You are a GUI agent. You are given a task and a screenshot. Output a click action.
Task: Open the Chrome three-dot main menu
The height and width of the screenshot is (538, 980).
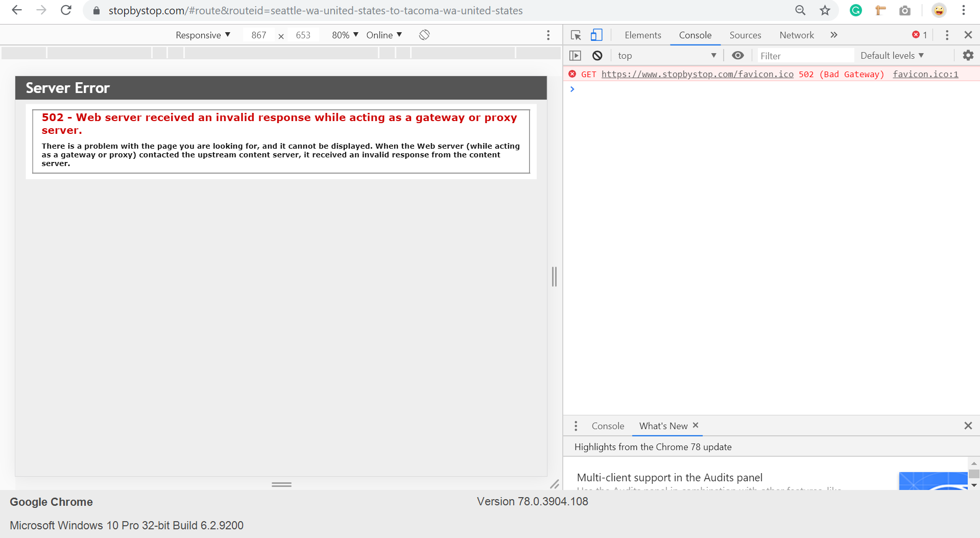[964, 10]
